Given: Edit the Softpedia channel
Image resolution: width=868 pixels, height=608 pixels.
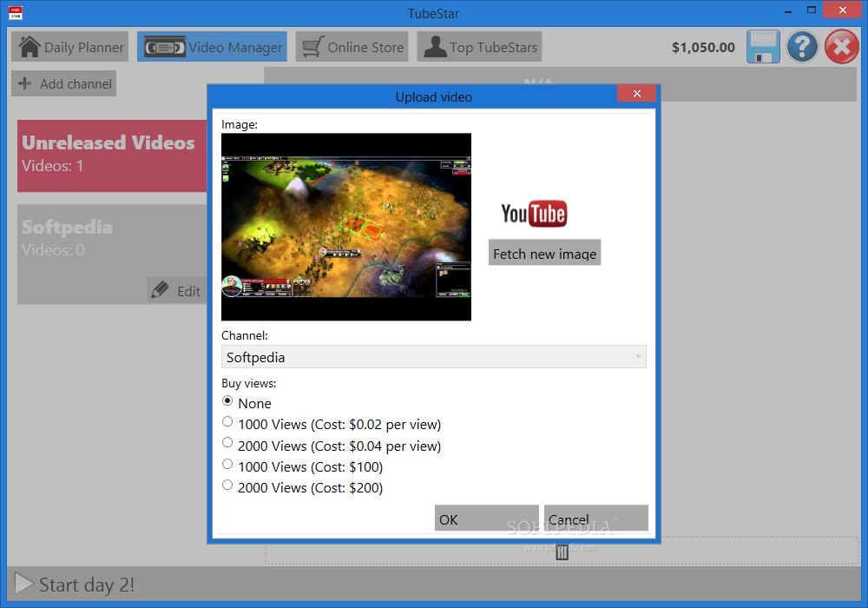Looking at the screenshot, I should click(177, 291).
